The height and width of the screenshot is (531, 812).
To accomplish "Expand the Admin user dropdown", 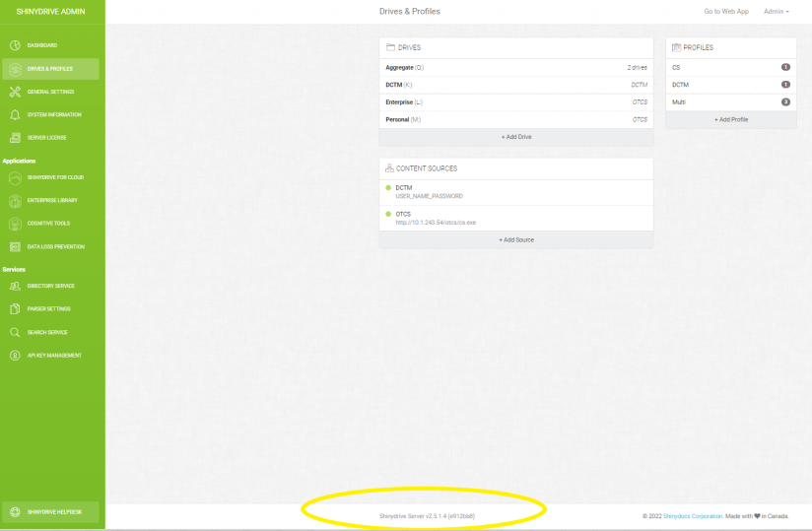I will pyautogui.click(x=776, y=11).
